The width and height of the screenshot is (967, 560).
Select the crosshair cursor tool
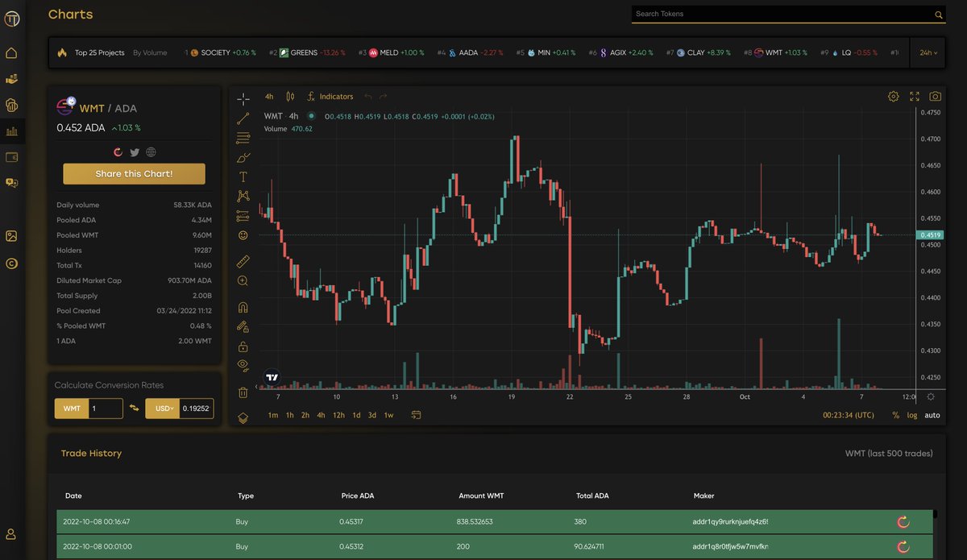tap(243, 99)
